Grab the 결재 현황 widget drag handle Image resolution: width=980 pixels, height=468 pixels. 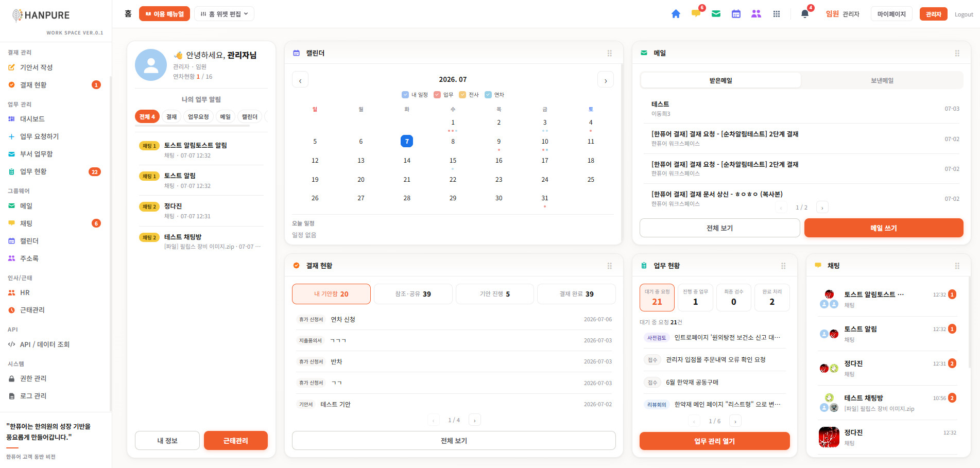point(610,266)
